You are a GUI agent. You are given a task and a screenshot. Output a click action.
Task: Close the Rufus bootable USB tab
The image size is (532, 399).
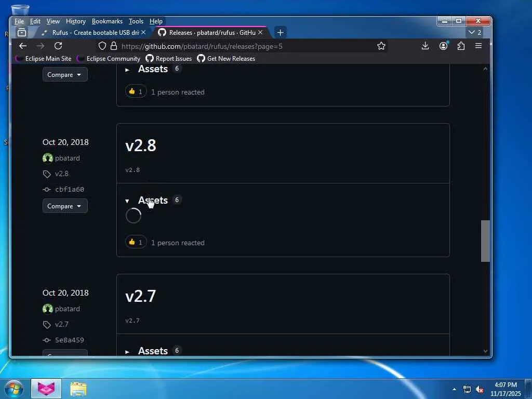click(143, 32)
